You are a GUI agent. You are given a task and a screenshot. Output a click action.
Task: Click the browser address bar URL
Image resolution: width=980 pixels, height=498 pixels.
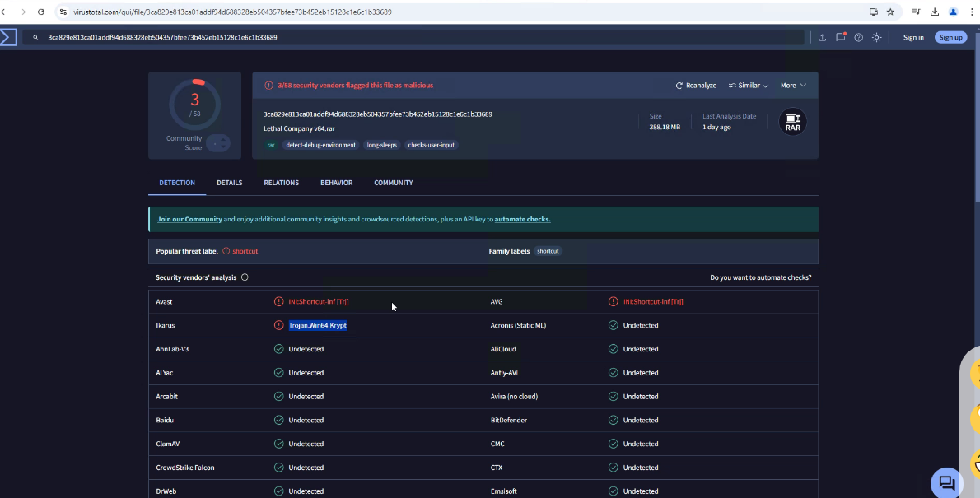click(232, 12)
